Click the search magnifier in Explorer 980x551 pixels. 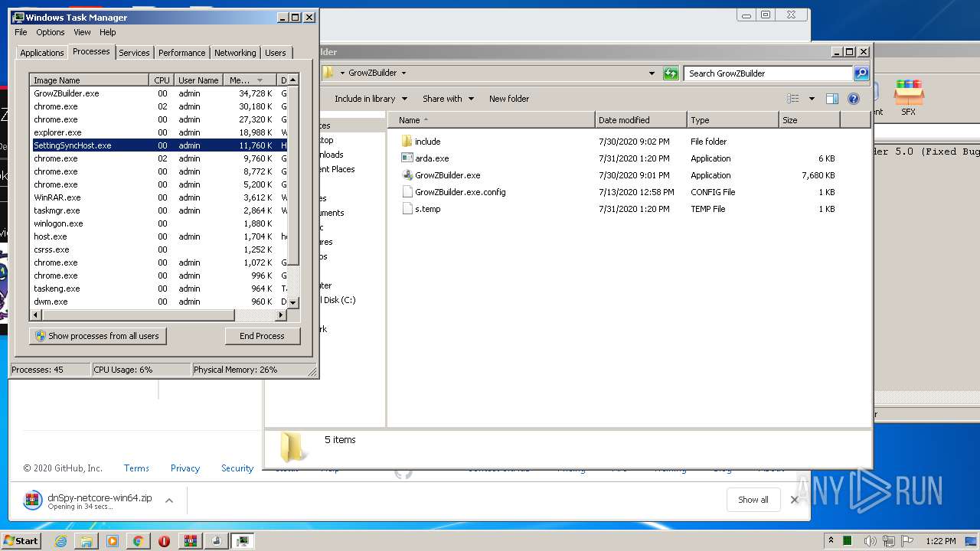point(861,73)
